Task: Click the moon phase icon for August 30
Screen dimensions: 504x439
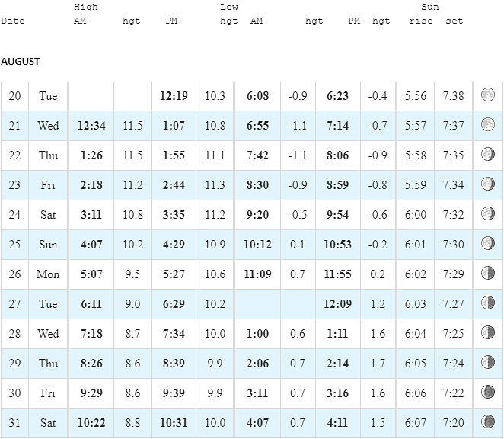Action: 487,392
